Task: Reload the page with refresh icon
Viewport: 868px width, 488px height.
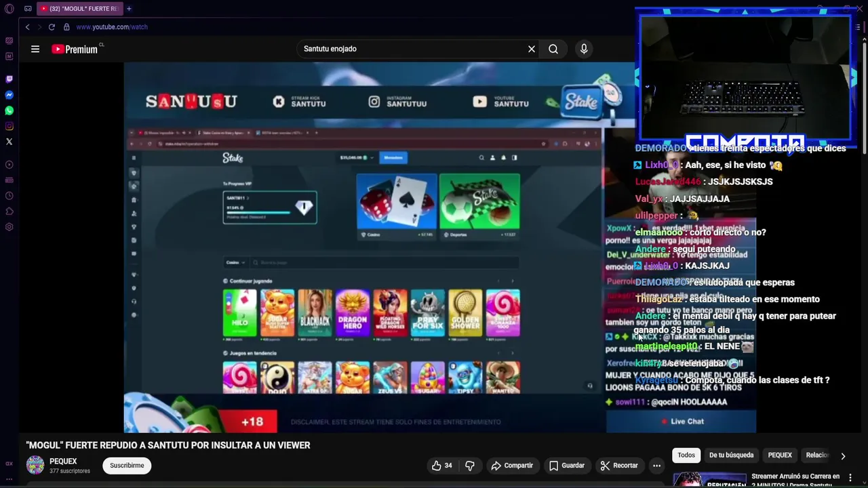Action: 52,27
